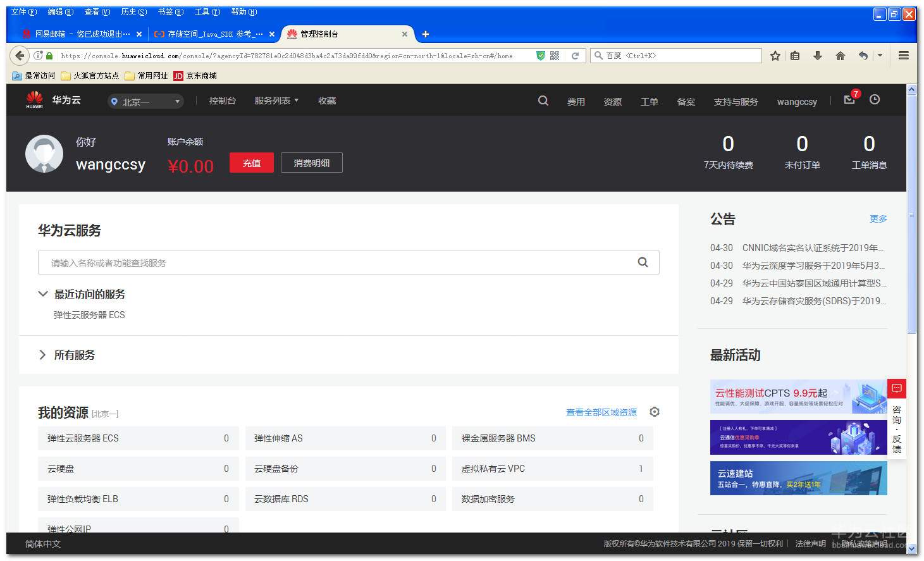Click the page vertical scrollbar thumb
Image resolution: width=924 pixels, height=561 pixels.
click(911, 215)
